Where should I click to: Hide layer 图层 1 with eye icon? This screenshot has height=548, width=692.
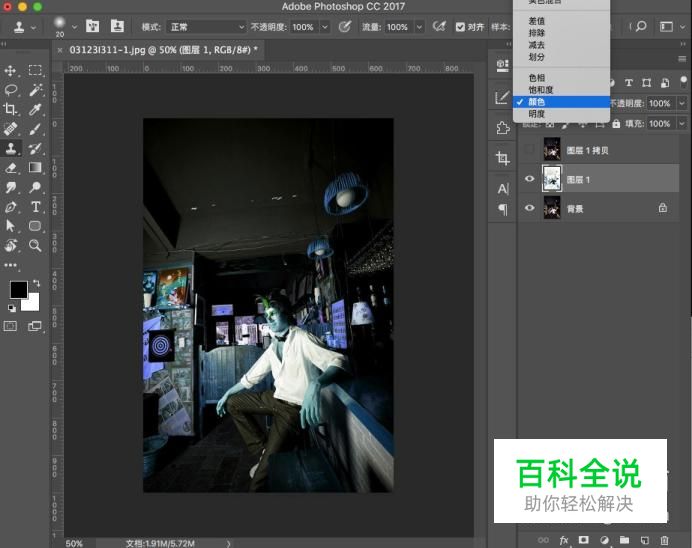(530, 179)
